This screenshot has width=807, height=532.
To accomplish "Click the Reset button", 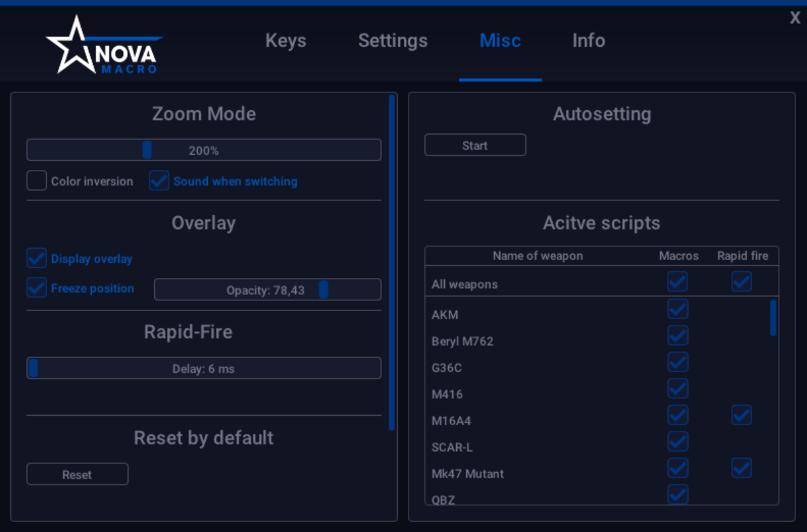I will [78, 474].
